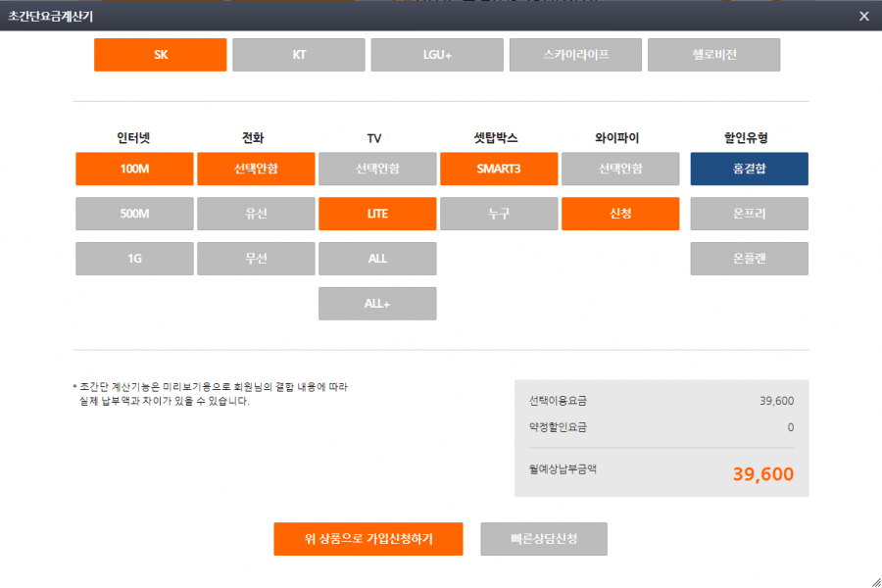Click the 전화 column header
This screenshot has height=588, width=882.
click(x=253, y=138)
